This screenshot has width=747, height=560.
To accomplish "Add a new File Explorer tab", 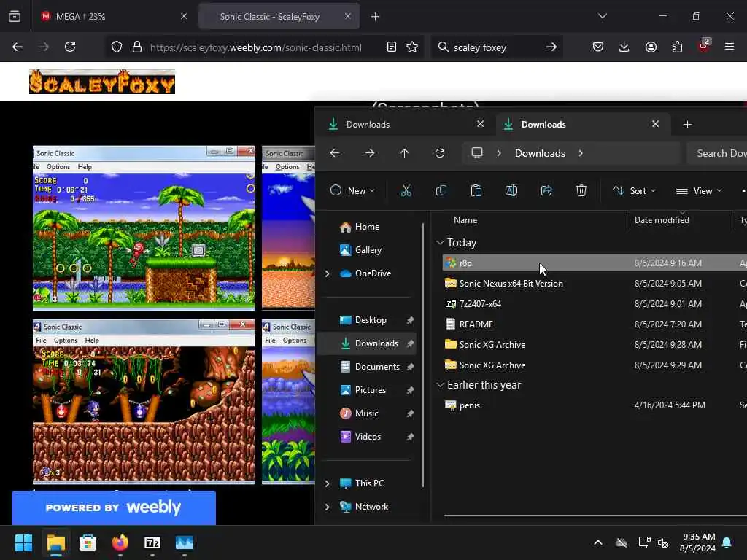I will pos(687,124).
